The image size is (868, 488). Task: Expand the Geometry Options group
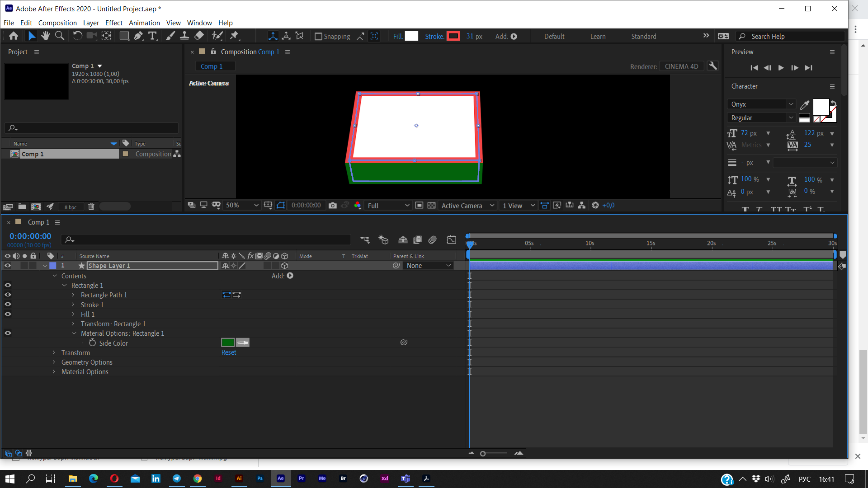coord(53,362)
